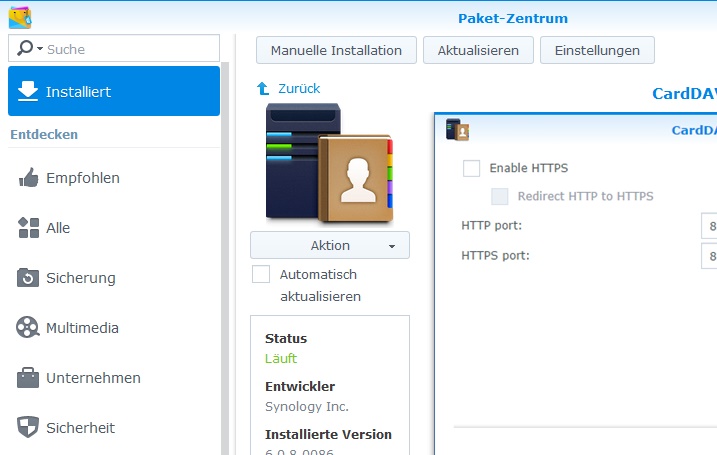Click the Paket-Zentrum app icon
This screenshot has height=455, width=717.
pyautogui.click(x=20, y=17)
